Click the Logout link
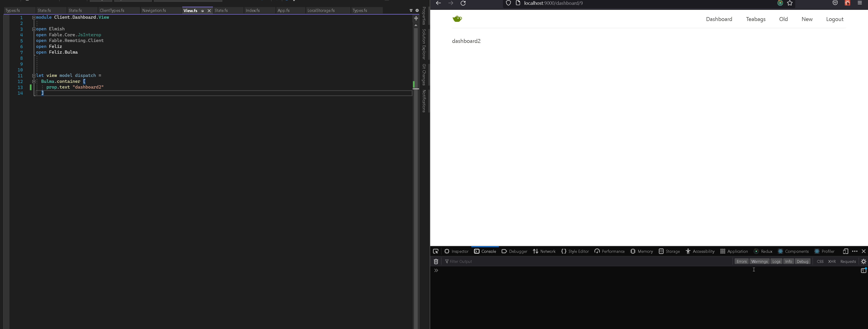The width and height of the screenshot is (868, 329). (835, 19)
